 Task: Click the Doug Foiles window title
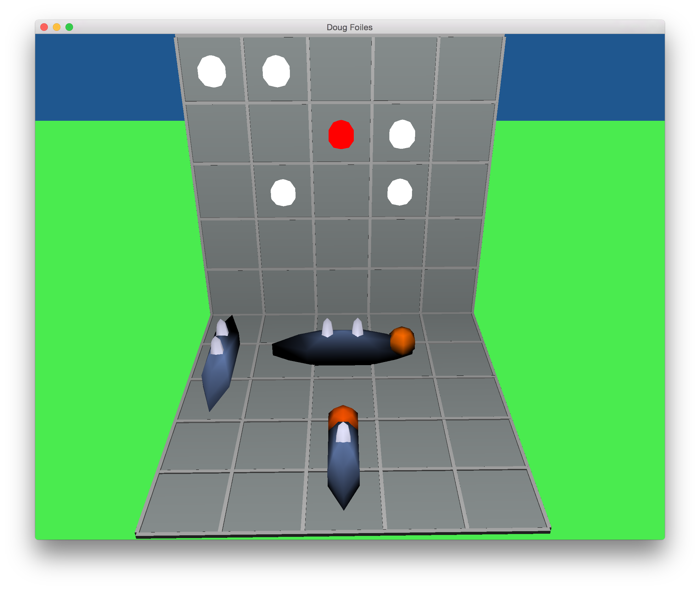coord(349,27)
